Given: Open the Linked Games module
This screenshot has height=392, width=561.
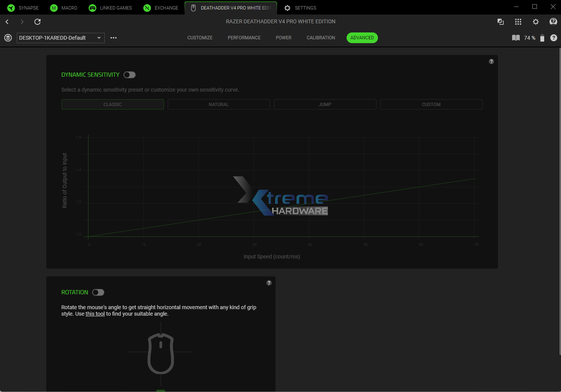Looking at the screenshot, I should point(110,8).
